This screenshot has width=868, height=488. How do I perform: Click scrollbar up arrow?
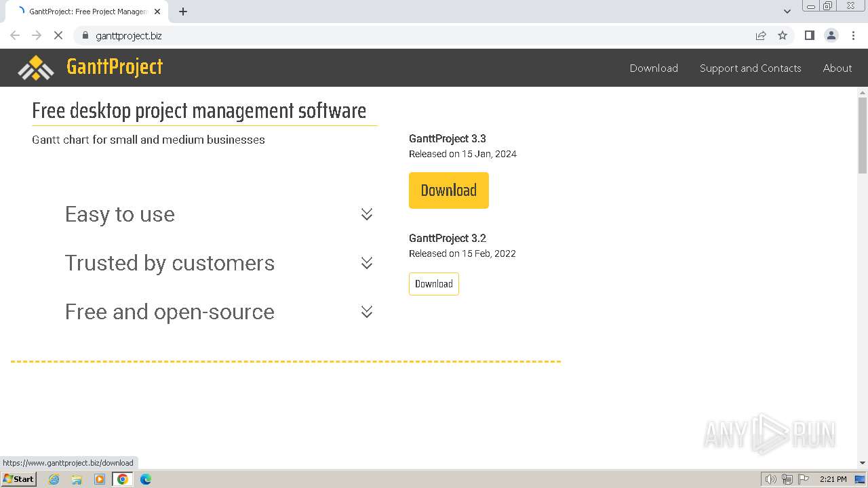863,91
